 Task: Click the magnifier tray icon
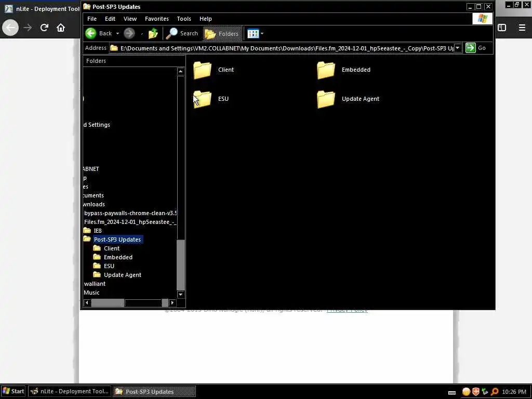coord(495,392)
